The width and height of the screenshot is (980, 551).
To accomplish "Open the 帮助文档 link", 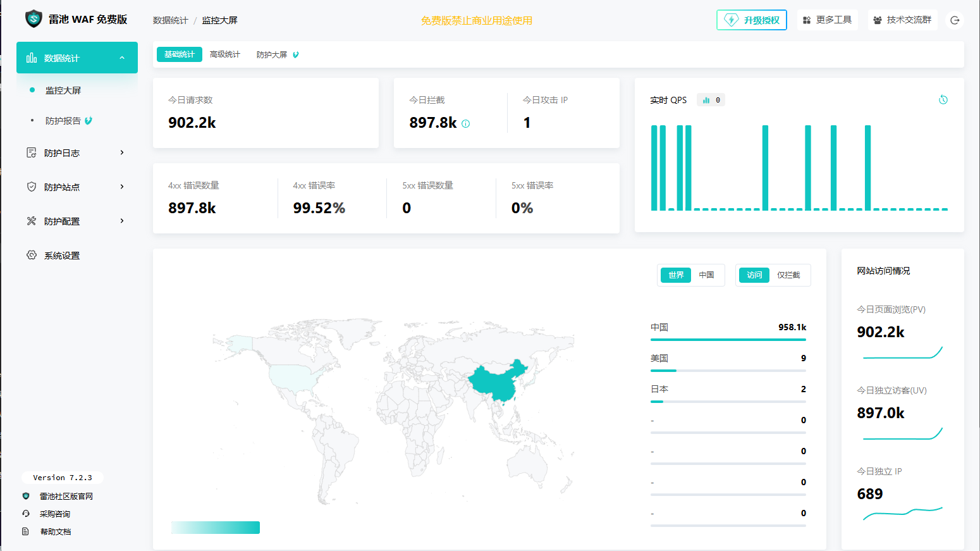I will (x=56, y=531).
